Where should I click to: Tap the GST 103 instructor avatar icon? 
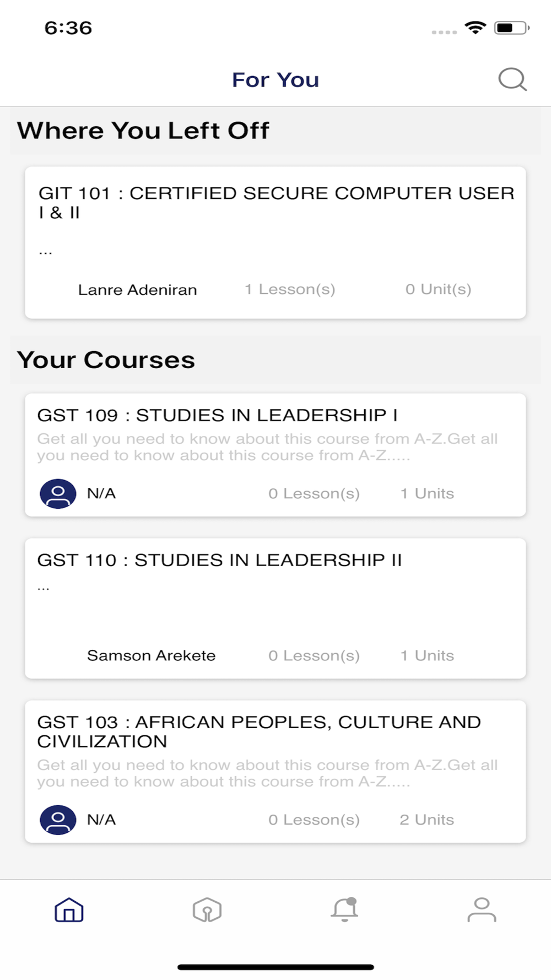click(58, 820)
